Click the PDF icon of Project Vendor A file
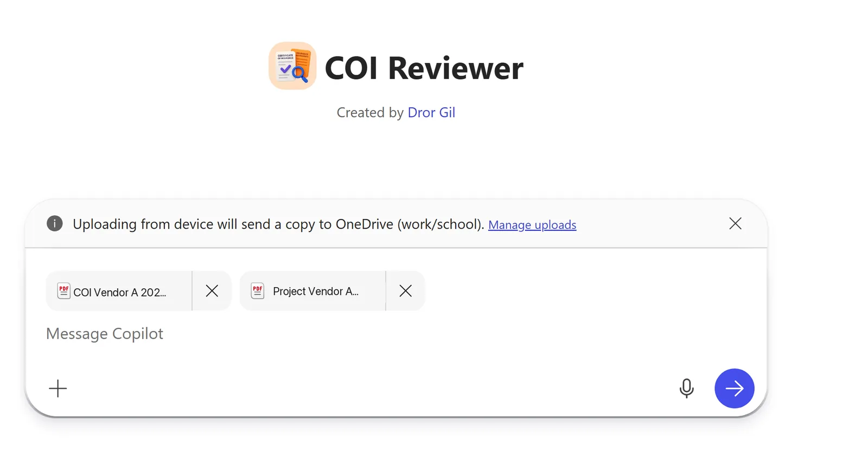The image size is (868, 465). [x=258, y=291]
